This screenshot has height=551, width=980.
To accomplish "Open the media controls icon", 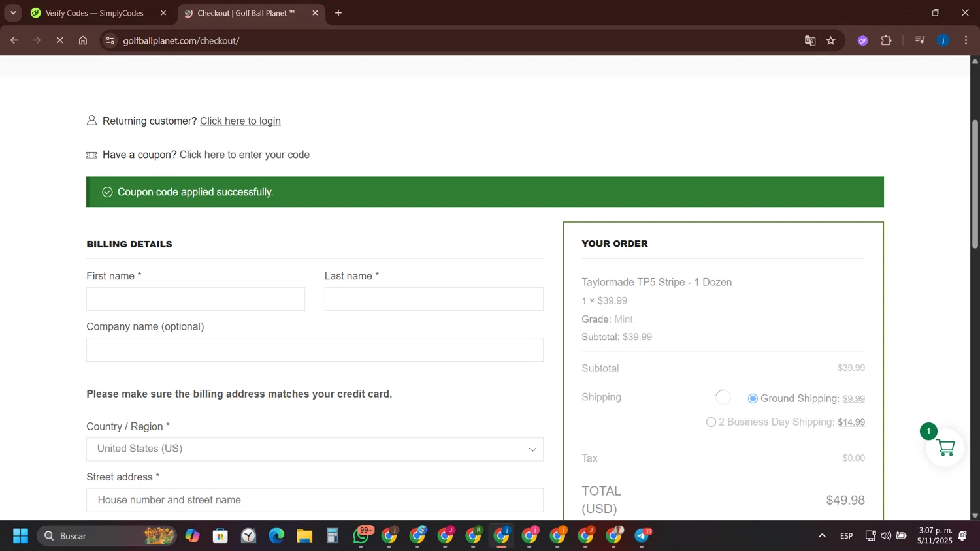I will point(920,40).
